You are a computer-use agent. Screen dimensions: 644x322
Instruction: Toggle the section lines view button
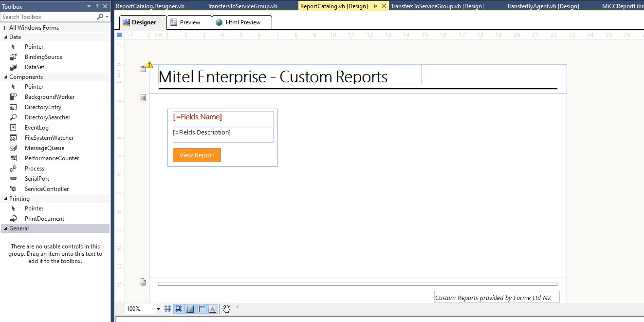(190, 309)
